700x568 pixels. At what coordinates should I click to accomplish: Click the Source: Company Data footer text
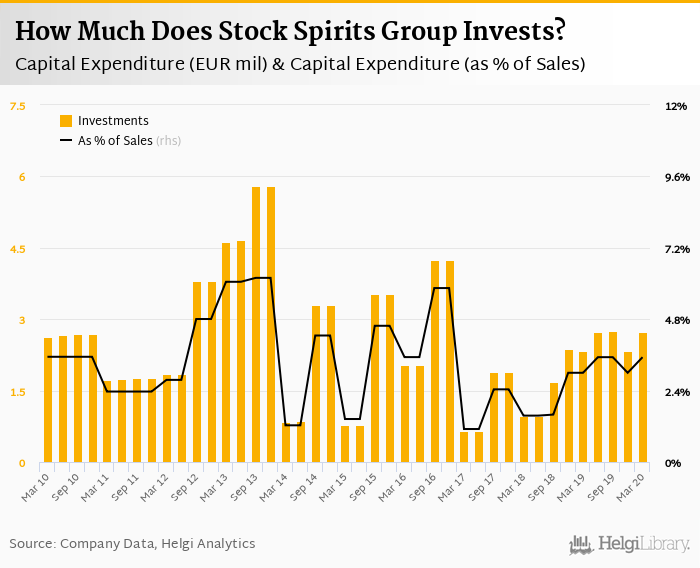click(132, 544)
